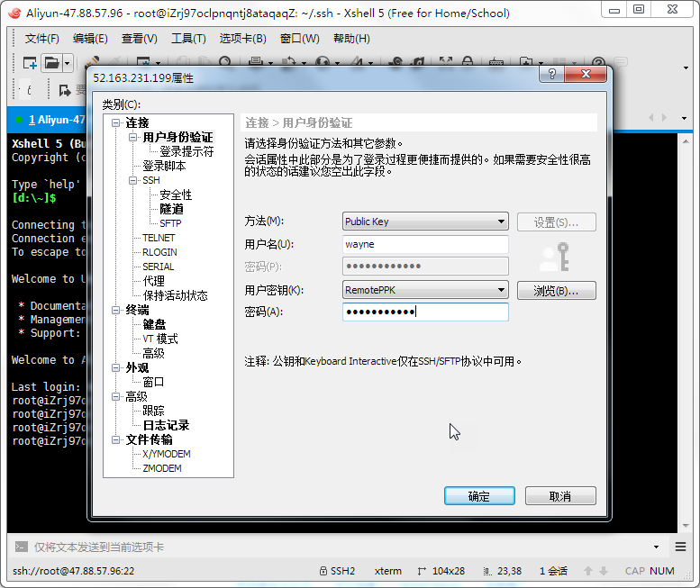Click the terminal scrollbar down arrow
The height and width of the screenshot is (588, 700).
[x=686, y=526]
